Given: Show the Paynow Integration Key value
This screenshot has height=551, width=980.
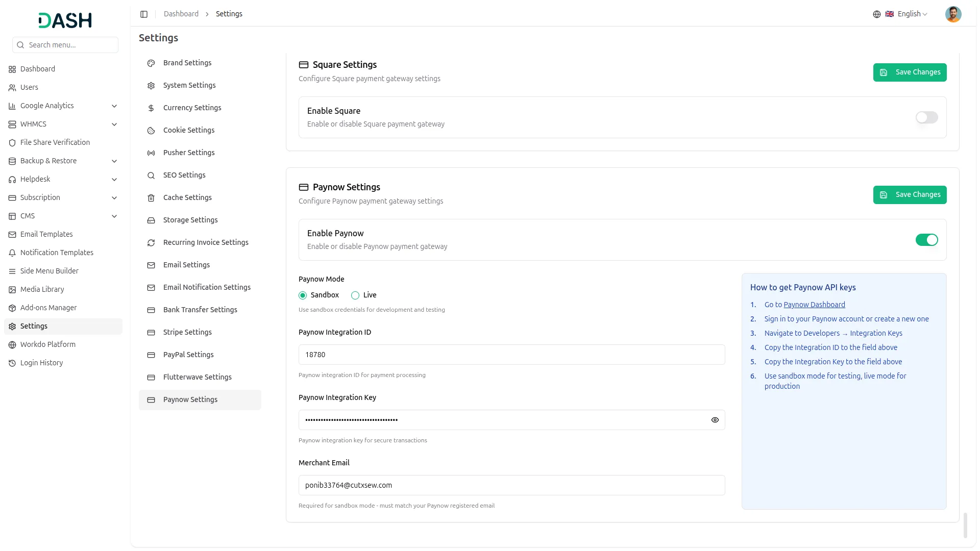Looking at the screenshot, I should 715,420.
